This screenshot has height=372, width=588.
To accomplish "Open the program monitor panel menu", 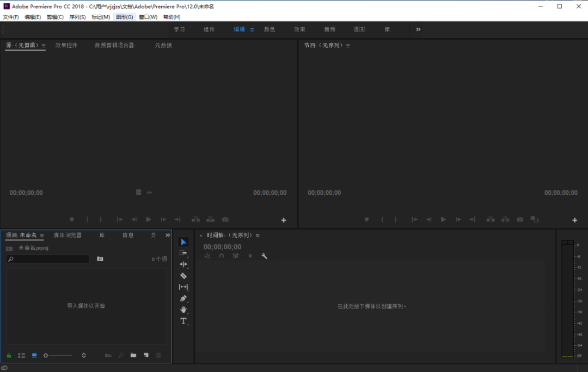I will pos(348,46).
